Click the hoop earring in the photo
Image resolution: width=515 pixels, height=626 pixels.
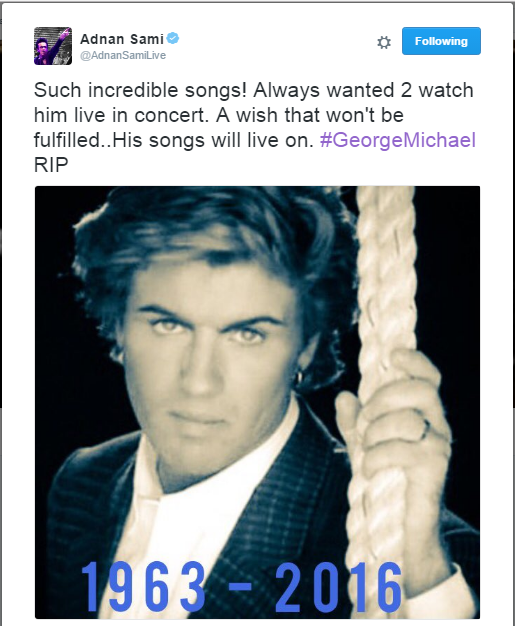tap(299, 378)
